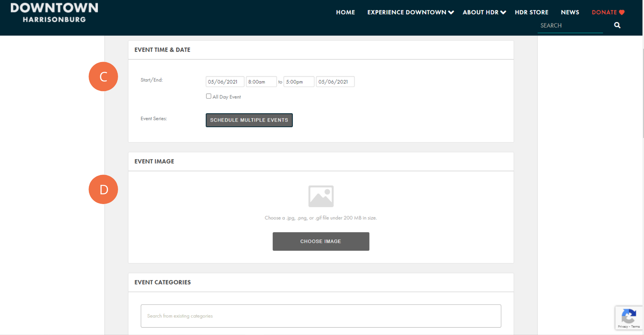The height and width of the screenshot is (335, 644).
Task: Click the search magnifier icon
Action: point(617,25)
